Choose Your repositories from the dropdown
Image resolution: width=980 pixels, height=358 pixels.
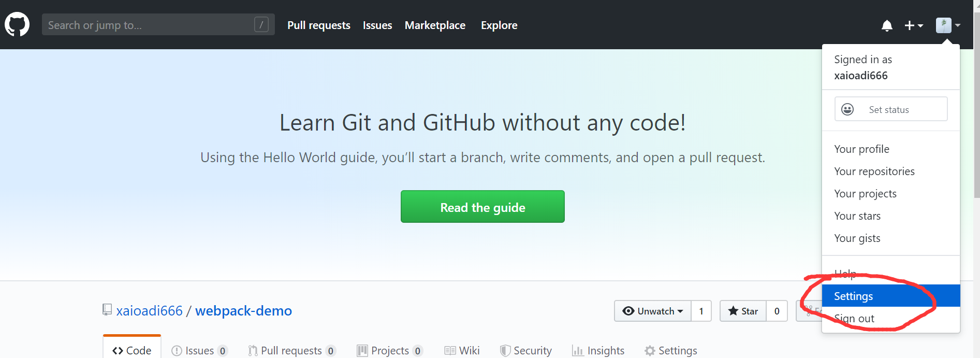(x=890, y=171)
